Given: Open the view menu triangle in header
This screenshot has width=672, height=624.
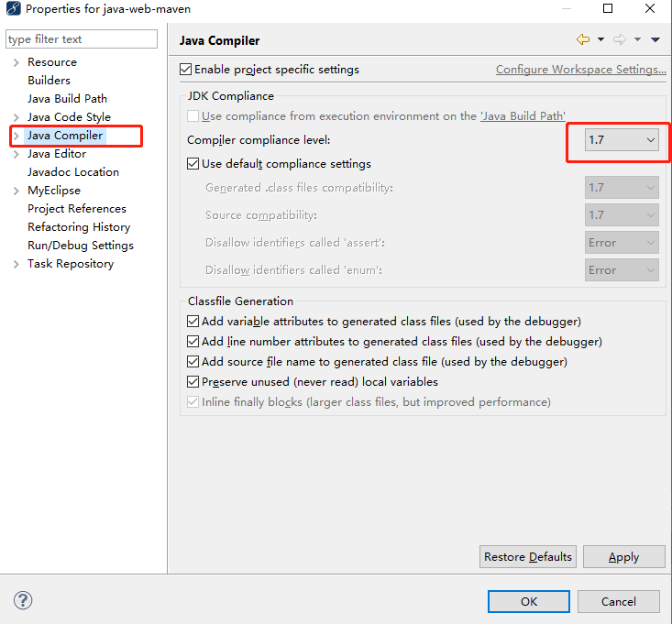Looking at the screenshot, I should click(x=655, y=39).
